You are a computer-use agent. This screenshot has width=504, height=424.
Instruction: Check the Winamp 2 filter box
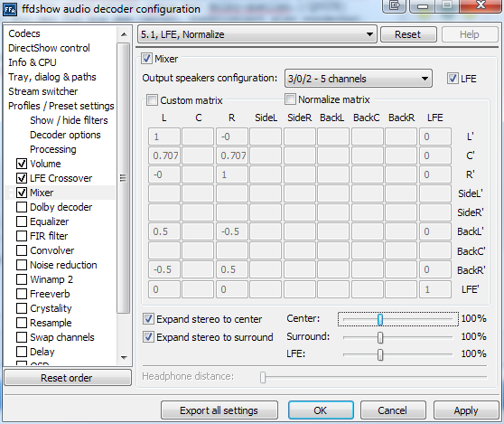point(22,279)
